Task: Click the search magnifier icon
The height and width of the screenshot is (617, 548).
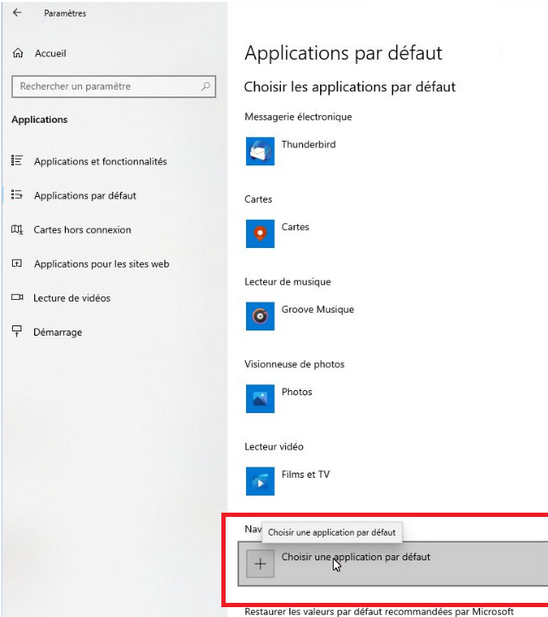Action: point(205,86)
